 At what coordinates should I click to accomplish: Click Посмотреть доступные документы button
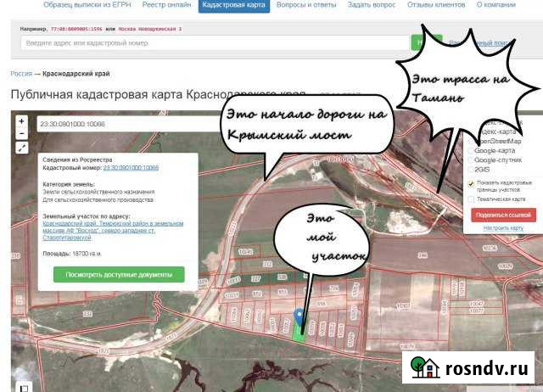pos(119,275)
